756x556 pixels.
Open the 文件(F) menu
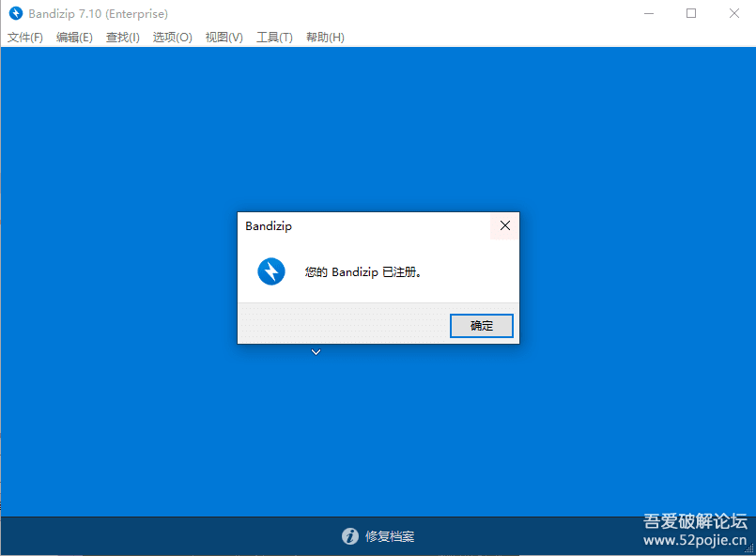tap(25, 38)
